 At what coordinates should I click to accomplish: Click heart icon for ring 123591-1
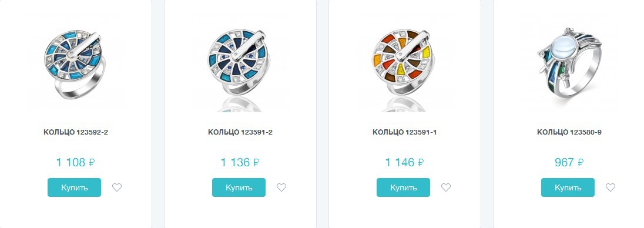coord(446,187)
